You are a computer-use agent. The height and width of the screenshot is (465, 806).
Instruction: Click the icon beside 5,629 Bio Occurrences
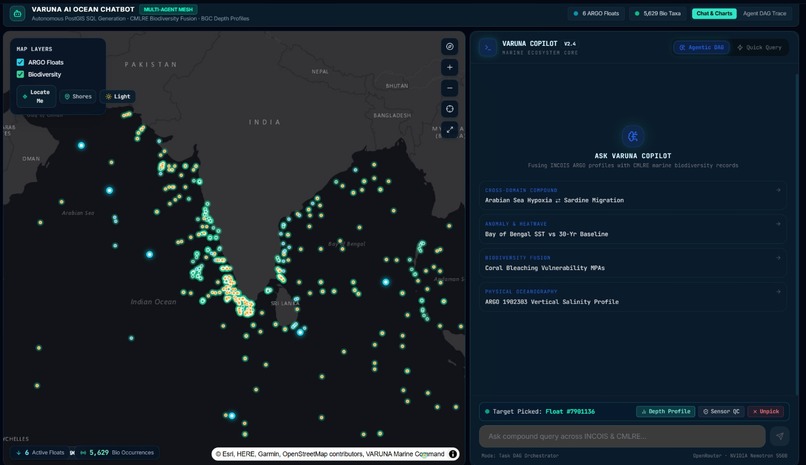point(83,453)
